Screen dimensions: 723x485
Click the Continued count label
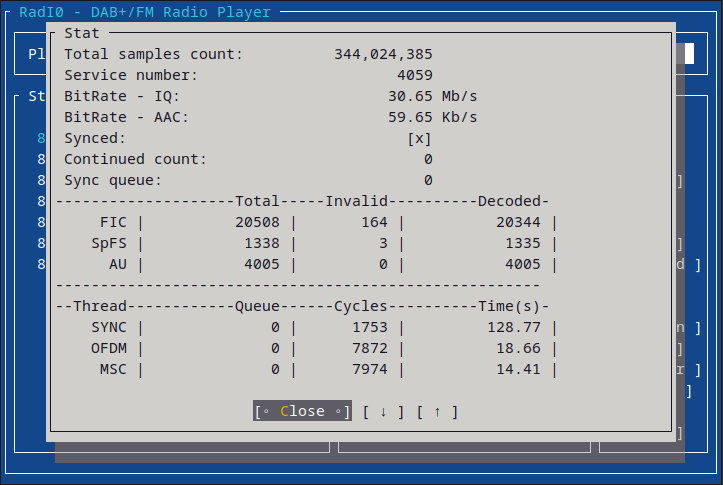pos(135,159)
